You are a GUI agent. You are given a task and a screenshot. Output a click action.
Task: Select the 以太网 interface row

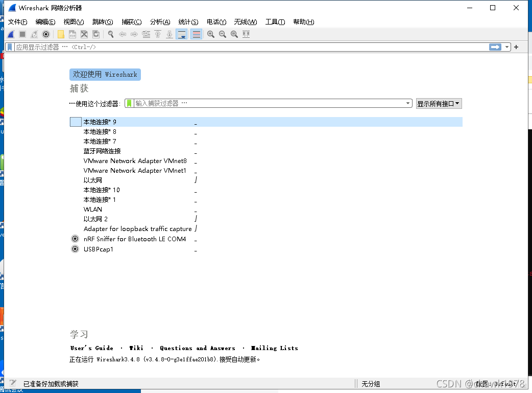pos(266,180)
